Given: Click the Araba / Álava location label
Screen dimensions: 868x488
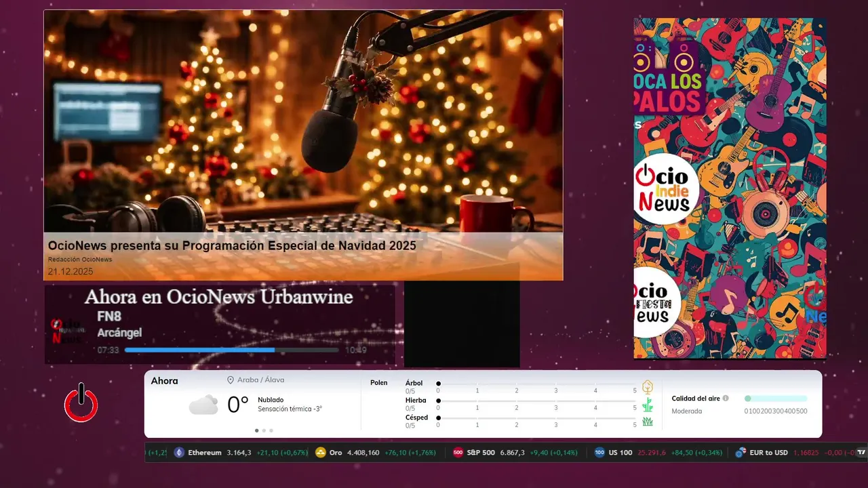Looking at the screenshot, I should click(260, 380).
